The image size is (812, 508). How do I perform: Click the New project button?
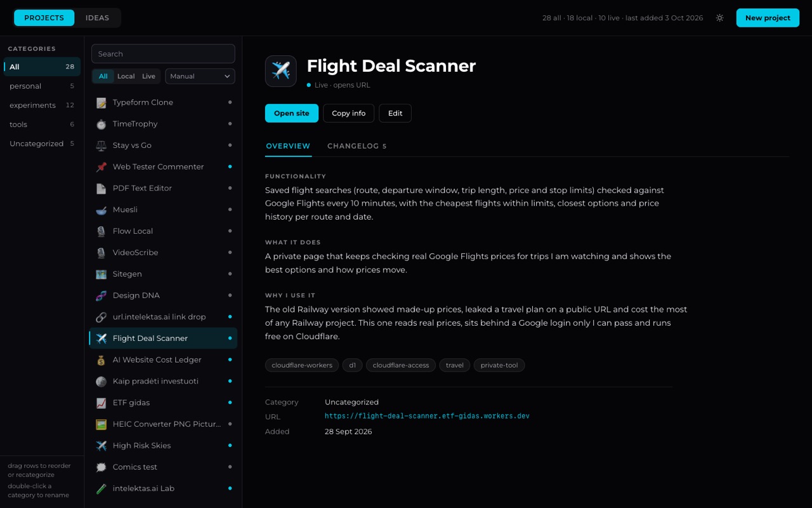[x=768, y=18]
